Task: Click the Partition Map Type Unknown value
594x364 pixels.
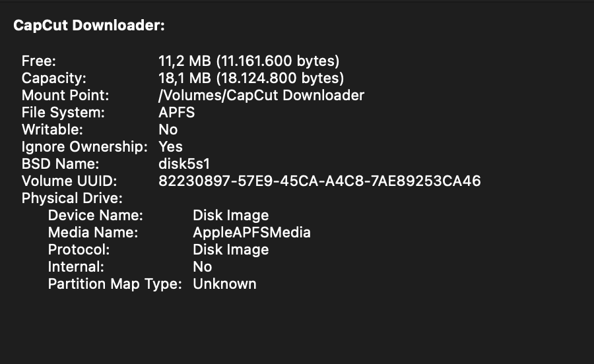Action: (224, 284)
